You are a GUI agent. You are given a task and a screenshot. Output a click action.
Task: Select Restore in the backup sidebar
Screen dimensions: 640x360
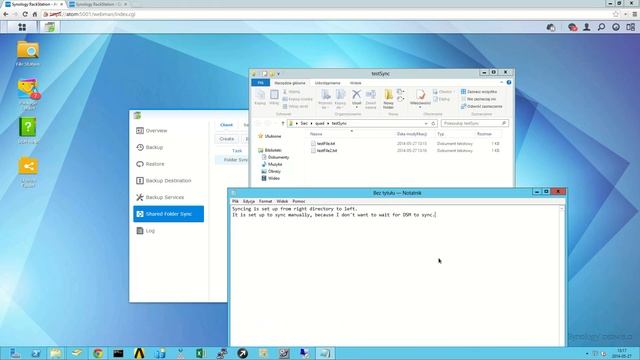point(168,164)
